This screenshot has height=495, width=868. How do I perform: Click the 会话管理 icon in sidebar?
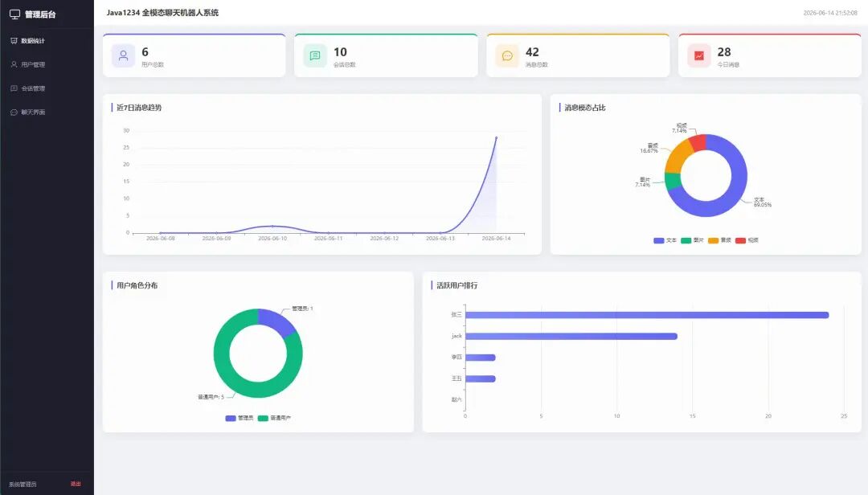pos(14,88)
